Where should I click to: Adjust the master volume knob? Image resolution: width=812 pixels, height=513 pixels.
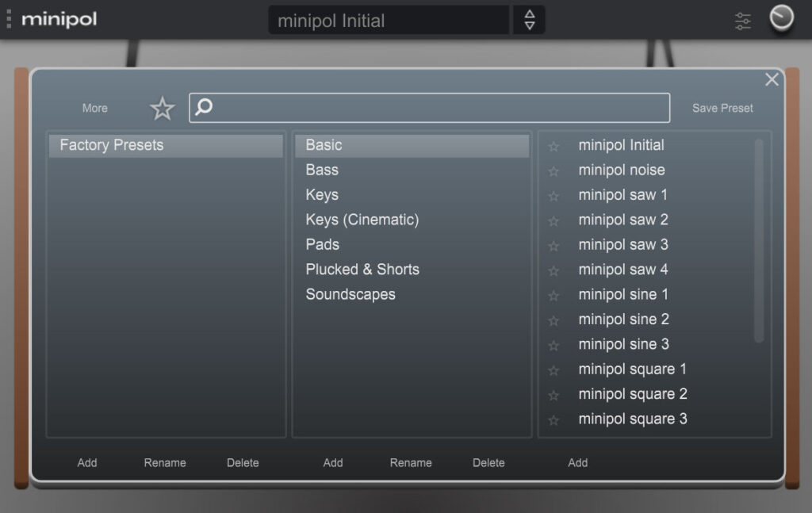click(781, 20)
